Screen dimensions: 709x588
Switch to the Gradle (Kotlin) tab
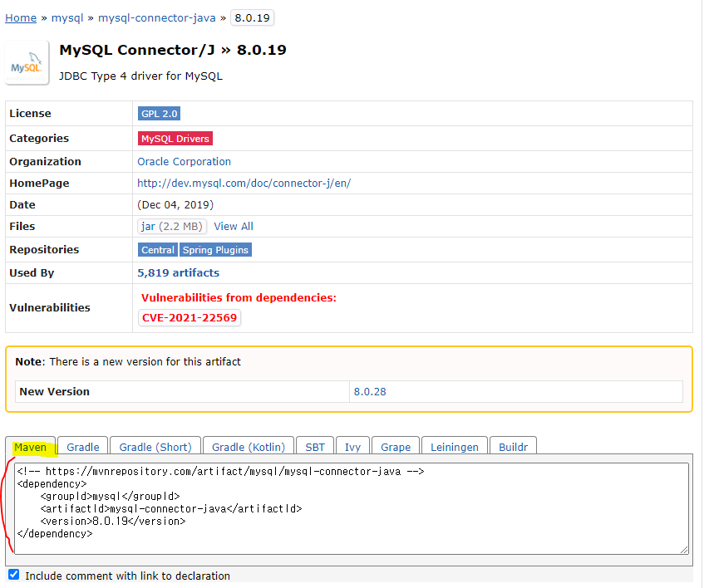click(x=249, y=447)
